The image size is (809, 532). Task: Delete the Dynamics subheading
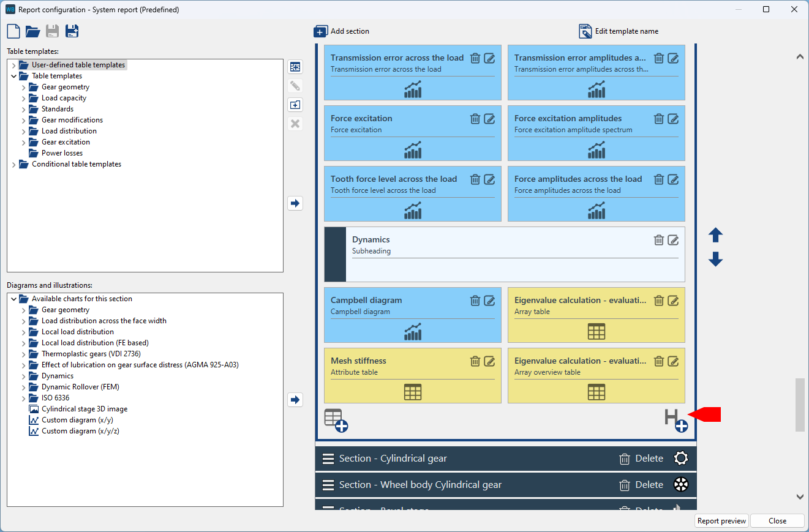658,240
